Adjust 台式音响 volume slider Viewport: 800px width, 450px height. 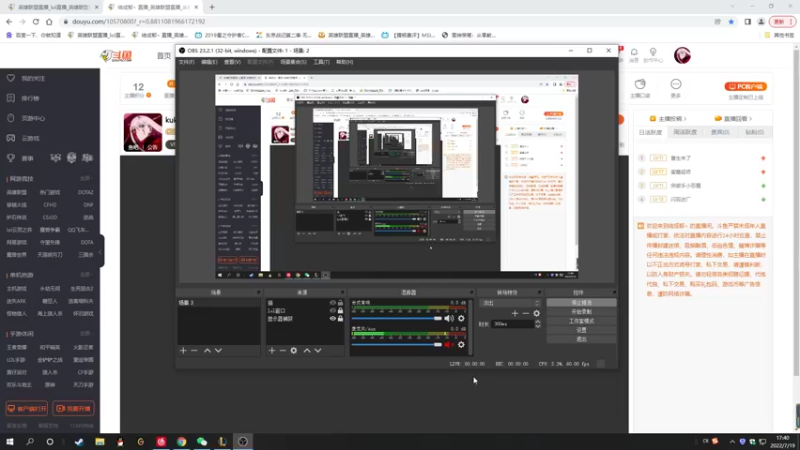click(396, 318)
